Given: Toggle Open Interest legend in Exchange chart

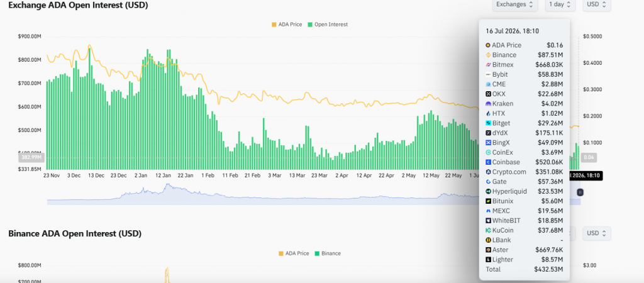Looking at the screenshot, I should 328,25.
